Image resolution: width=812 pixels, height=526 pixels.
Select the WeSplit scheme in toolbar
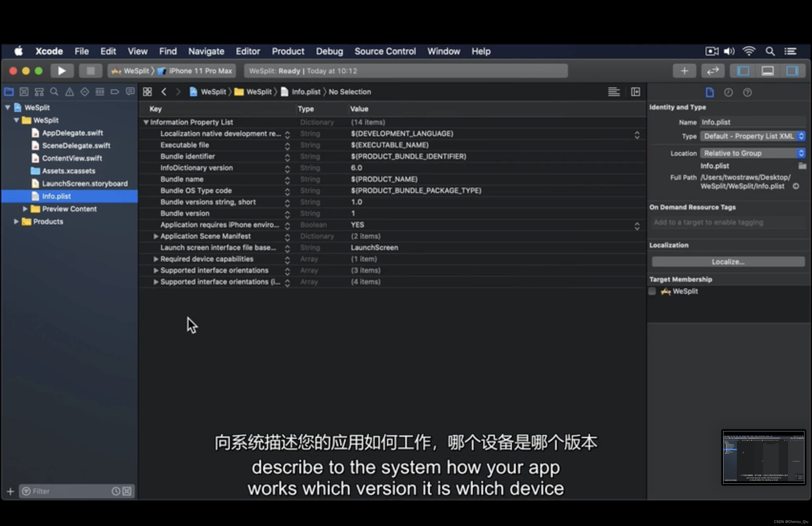[x=131, y=71]
